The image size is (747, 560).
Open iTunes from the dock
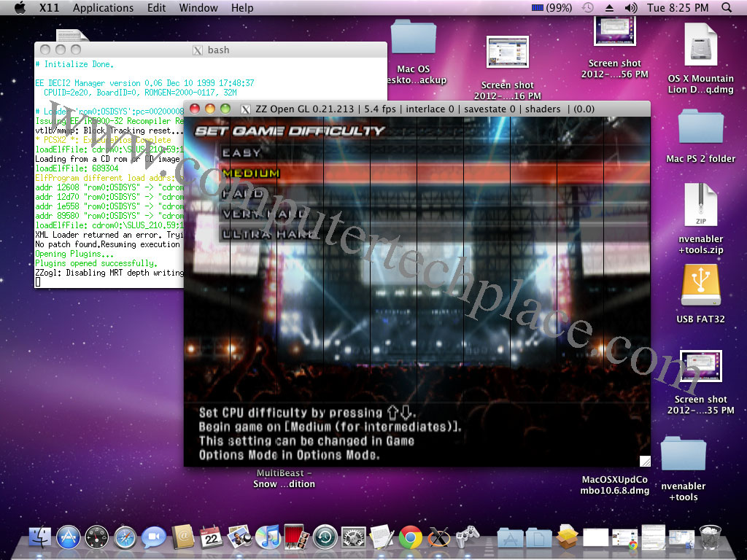click(x=268, y=537)
